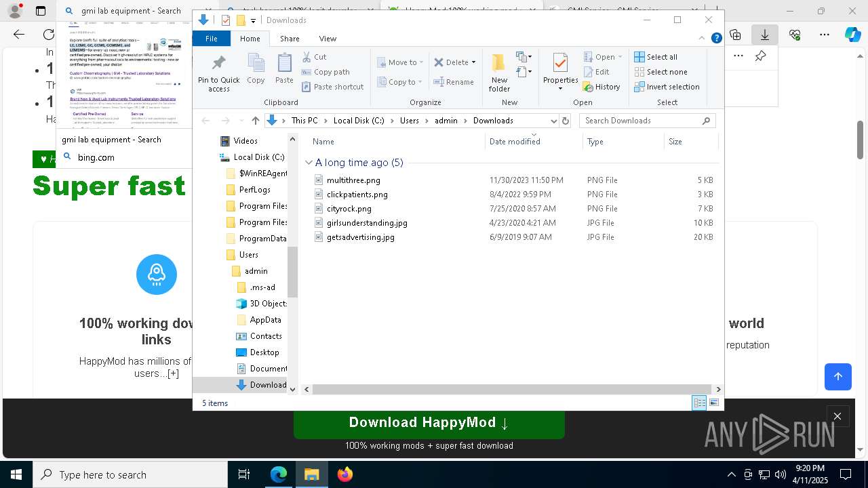This screenshot has height=488, width=868.
Task: Pin the Downloads folder to Quick access
Action: coord(218,73)
